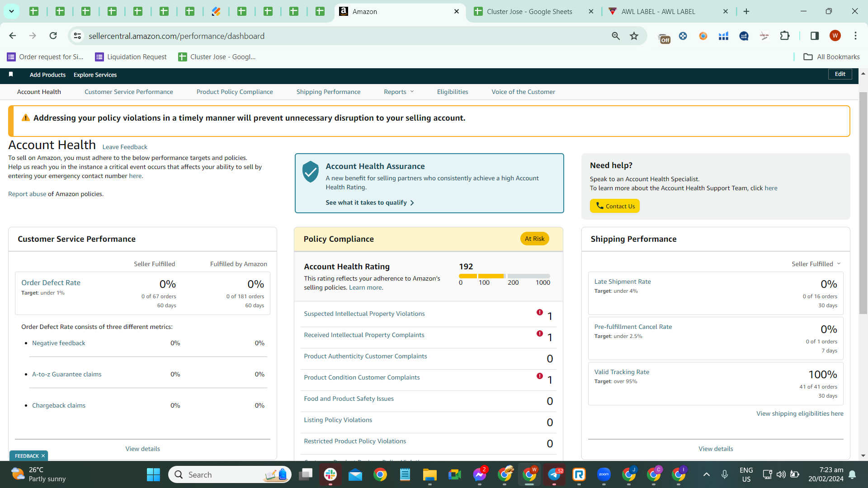Image resolution: width=868 pixels, height=488 pixels.
Task: Open the Shipping Performance navigation tab
Action: 329,92
